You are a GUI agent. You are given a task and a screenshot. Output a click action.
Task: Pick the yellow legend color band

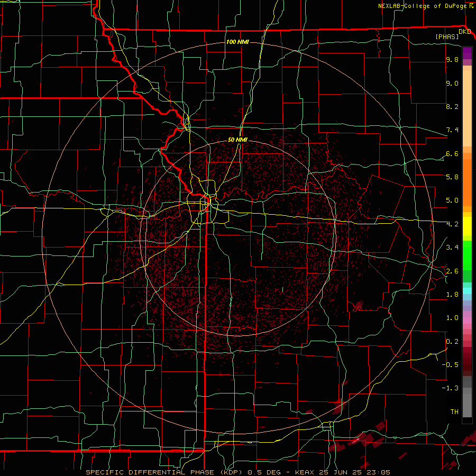[467, 226]
